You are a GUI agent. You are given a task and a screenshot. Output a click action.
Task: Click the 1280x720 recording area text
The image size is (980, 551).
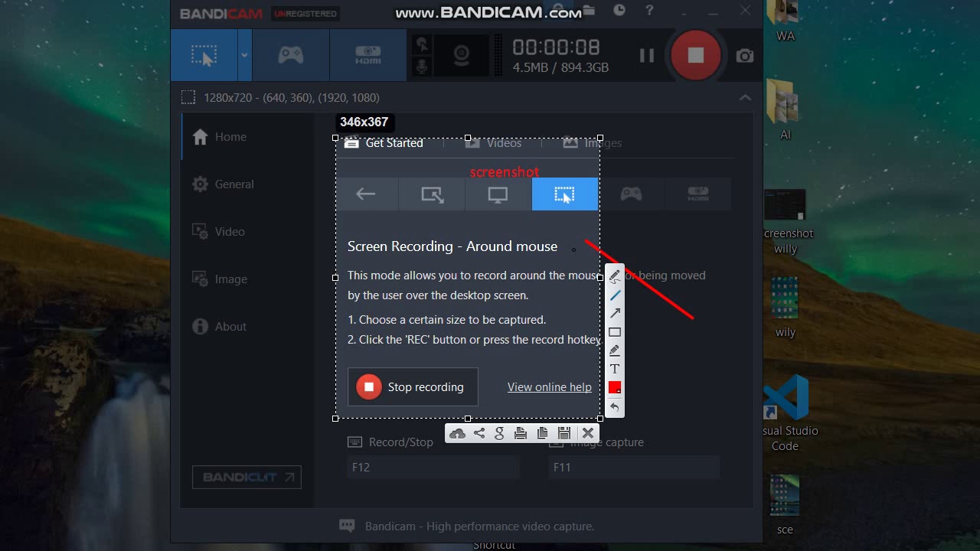pos(292,97)
